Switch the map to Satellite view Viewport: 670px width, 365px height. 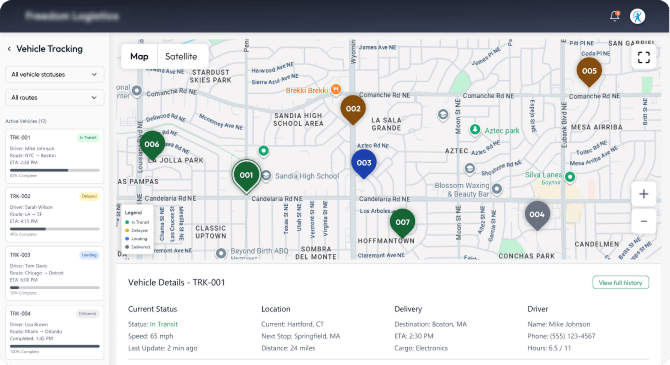(x=181, y=56)
